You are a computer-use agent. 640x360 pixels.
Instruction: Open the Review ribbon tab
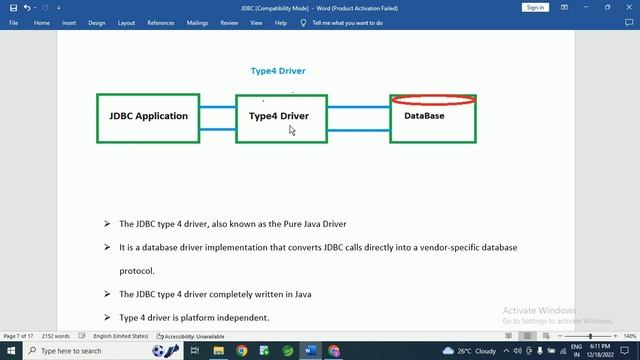[229, 23]
